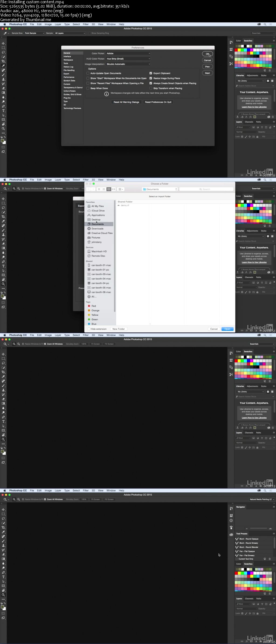276x644 pixels.
Task: Activate the Navigator panel tab
Action: click(241, 507)
